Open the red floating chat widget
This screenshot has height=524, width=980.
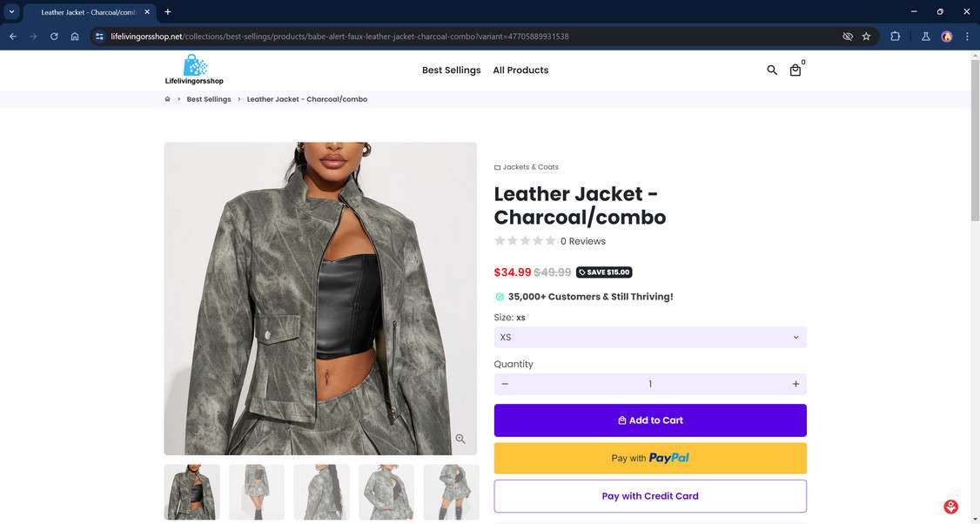[x=951, y=507]
